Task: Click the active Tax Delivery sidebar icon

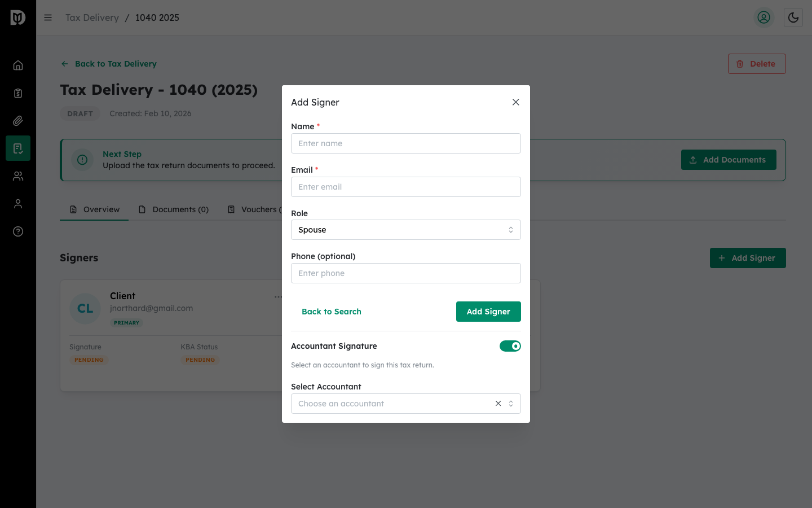Action: pos(18,148)
